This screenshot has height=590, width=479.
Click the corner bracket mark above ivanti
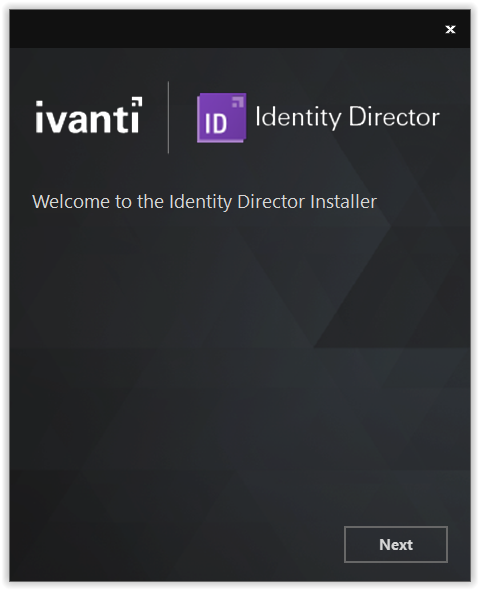tap(137, 102)
